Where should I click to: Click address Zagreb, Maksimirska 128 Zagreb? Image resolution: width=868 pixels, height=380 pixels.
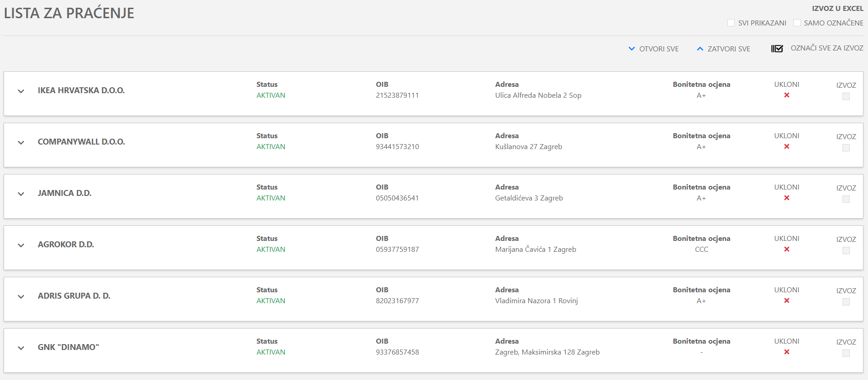[x=547, y=352]
